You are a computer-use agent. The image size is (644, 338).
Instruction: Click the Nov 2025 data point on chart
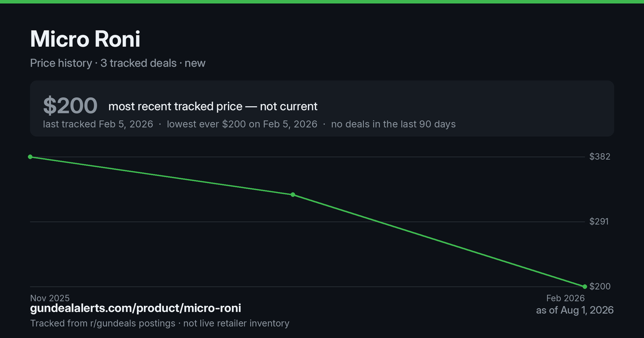click(x=31, y=157)
